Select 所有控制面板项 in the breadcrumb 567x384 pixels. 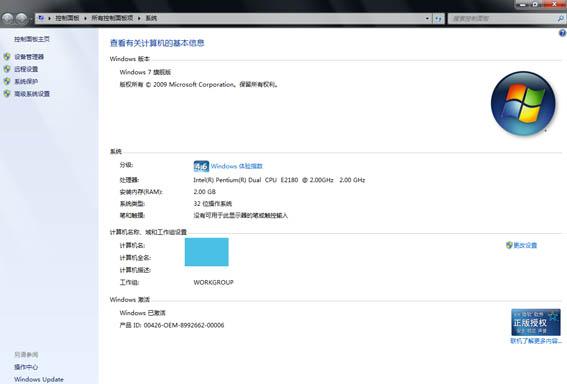(112, 18)
